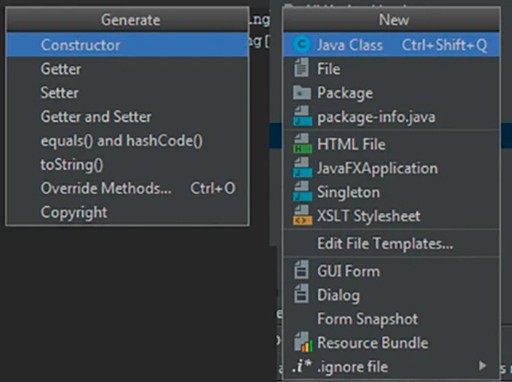
Task: Click the Java Class icon in New menu
Action: pyautogui.click(x=302, y=44)
